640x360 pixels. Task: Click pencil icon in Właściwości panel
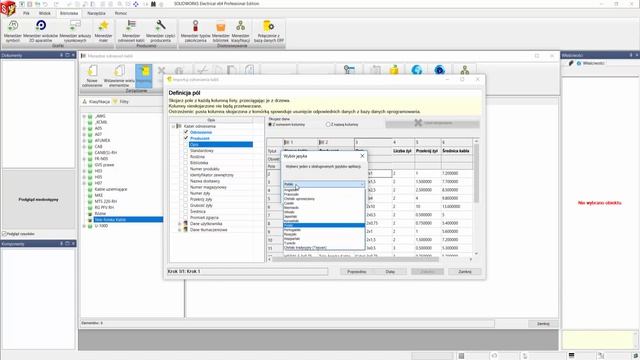pos(571,63)
